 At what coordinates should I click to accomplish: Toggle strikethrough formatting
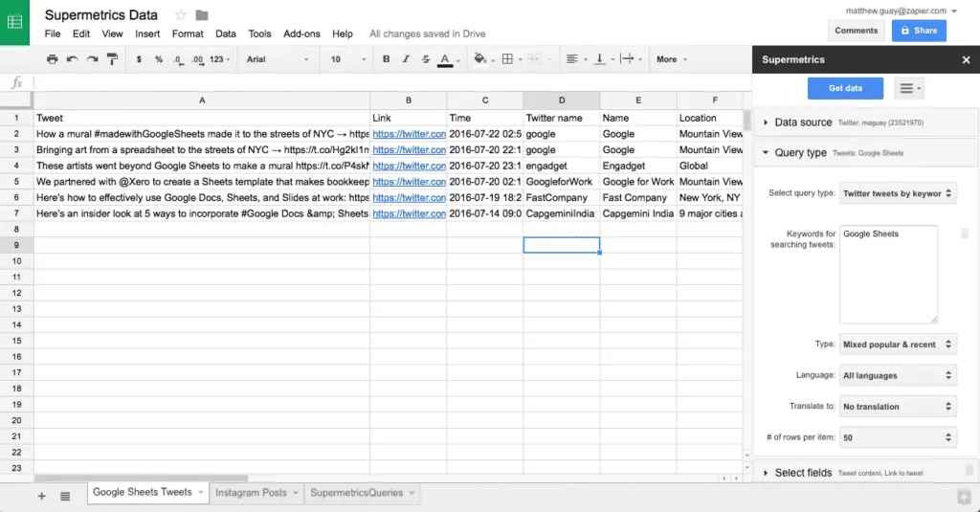[425, 59]
